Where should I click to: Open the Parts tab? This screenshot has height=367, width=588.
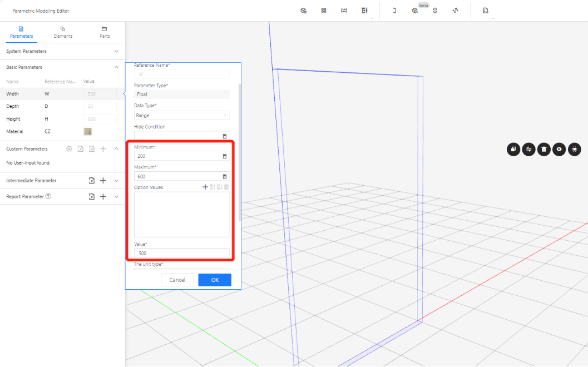(x=105, y=32)
